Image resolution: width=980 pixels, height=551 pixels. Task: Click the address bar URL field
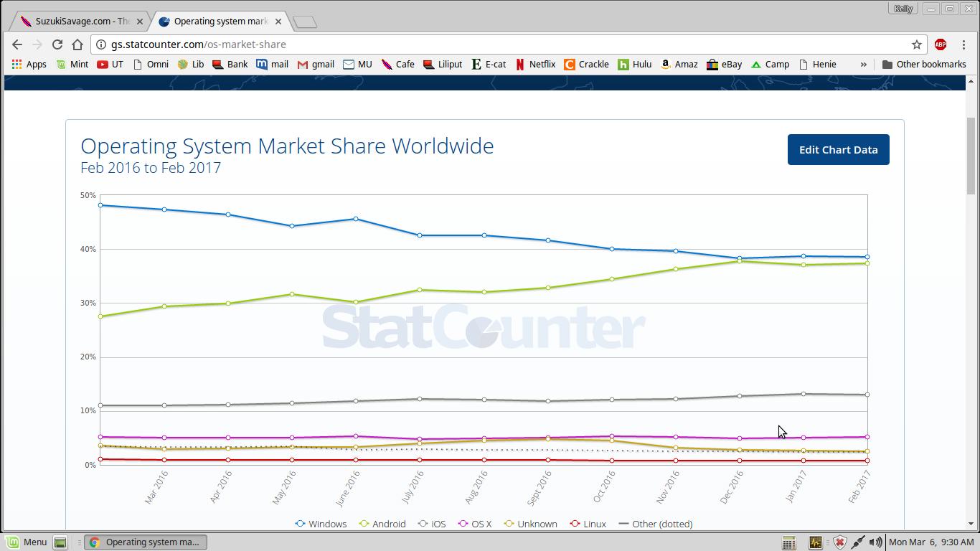(502, 44)
